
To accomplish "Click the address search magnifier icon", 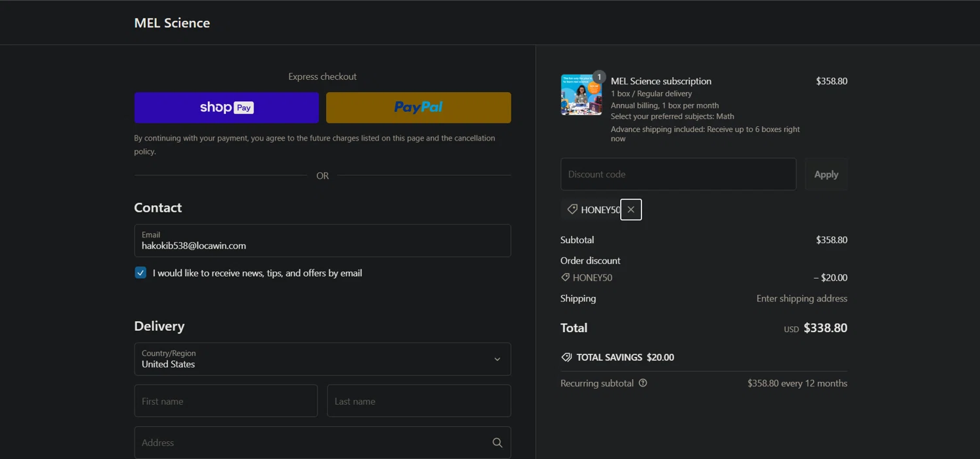I will 497,443.
